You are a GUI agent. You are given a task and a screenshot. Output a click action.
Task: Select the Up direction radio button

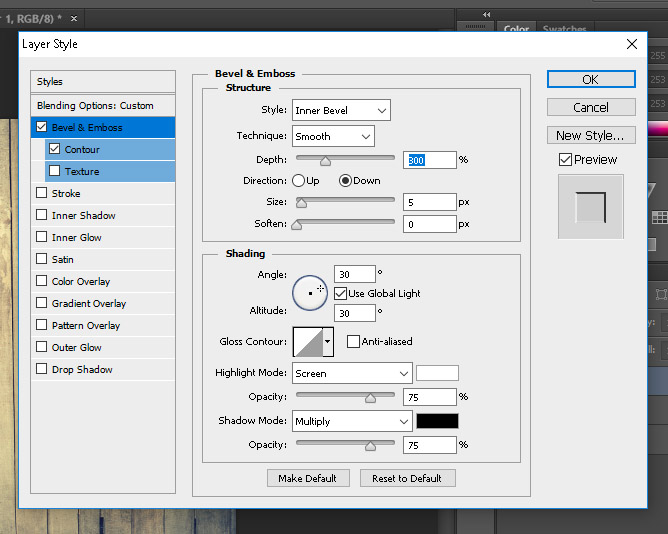pos(298,181)
